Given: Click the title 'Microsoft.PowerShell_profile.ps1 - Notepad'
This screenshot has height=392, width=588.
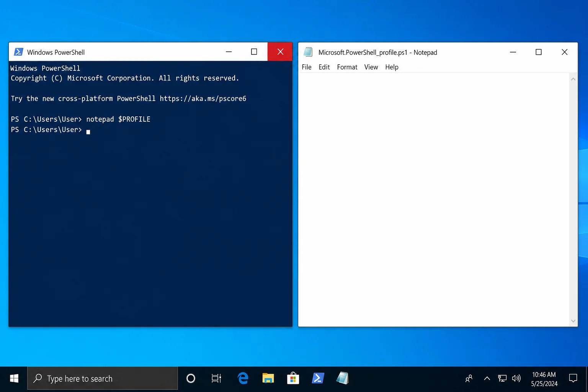Looking at the screenshot, I should (377, 52).
